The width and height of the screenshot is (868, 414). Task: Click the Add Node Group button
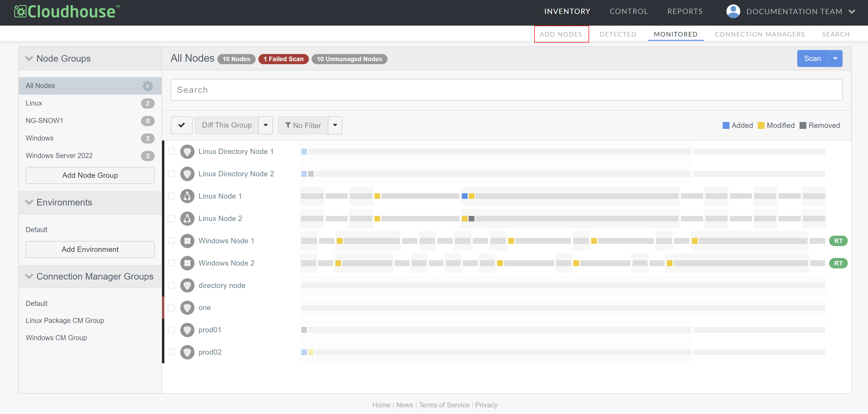click(90, 175)
